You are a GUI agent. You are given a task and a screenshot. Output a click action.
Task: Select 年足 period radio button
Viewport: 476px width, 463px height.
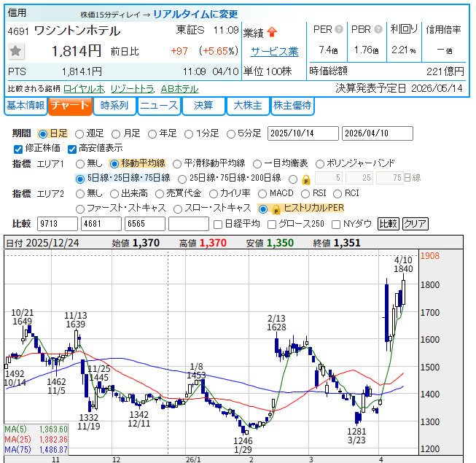tap(152, 134)
